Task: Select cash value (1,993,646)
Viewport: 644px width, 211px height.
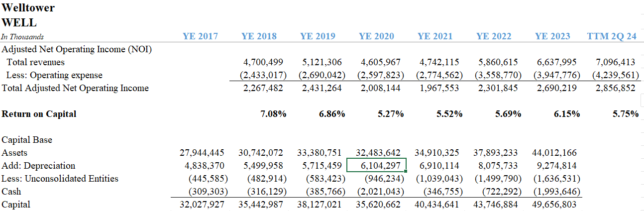Action: [557, 192]
